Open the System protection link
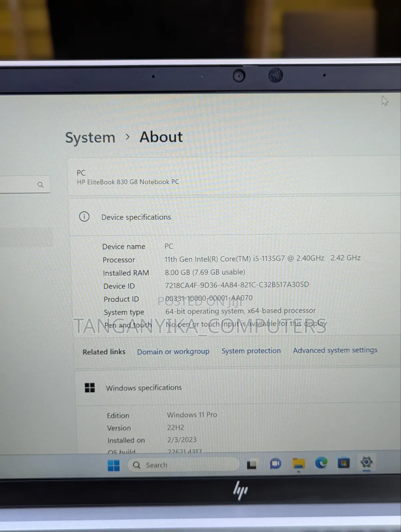 point(251,351)
